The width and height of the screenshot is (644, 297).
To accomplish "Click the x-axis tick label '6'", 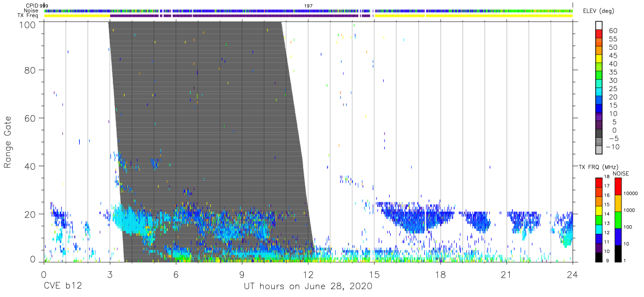I will click(x=176, y=274).
